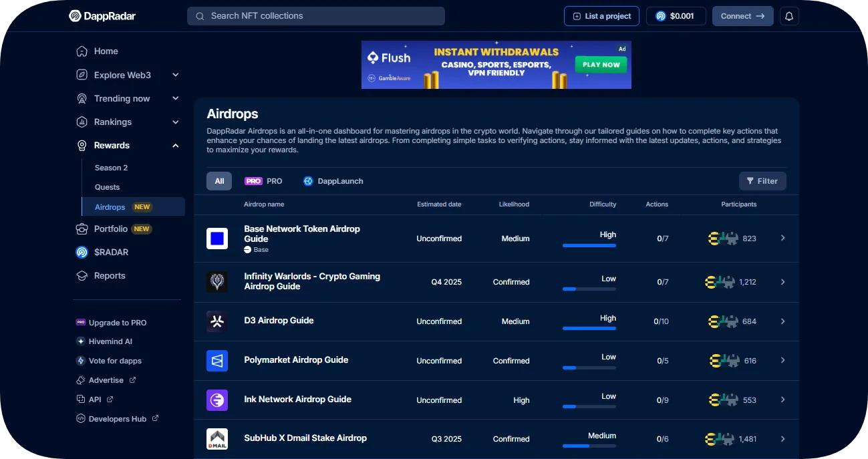Click the Polymarket project logo
Image resolution: width=868 pixels, height=459 pixels.
point(217,361)
